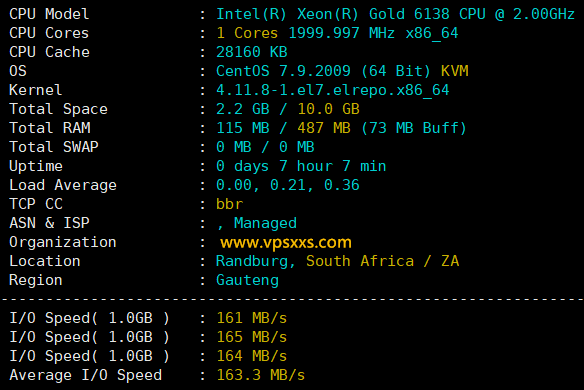Click the 'CPU Cache' label
This screenshot has width=584, height=390.
(x=50, y=52)
